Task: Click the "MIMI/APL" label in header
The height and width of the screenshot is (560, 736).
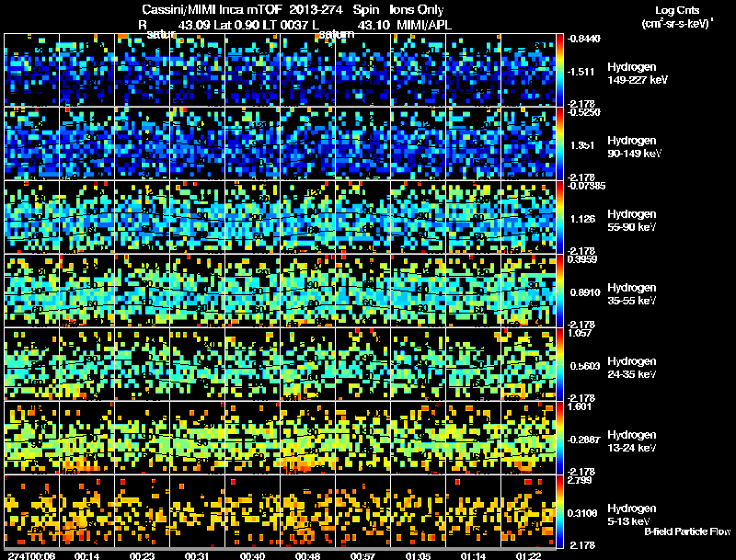Action: click(x=424, y=25)
